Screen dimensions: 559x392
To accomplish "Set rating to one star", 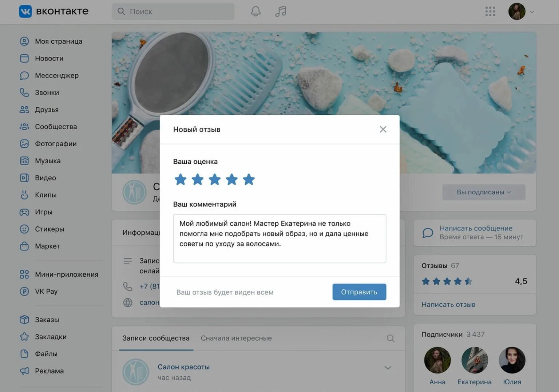I will (181, 179).
